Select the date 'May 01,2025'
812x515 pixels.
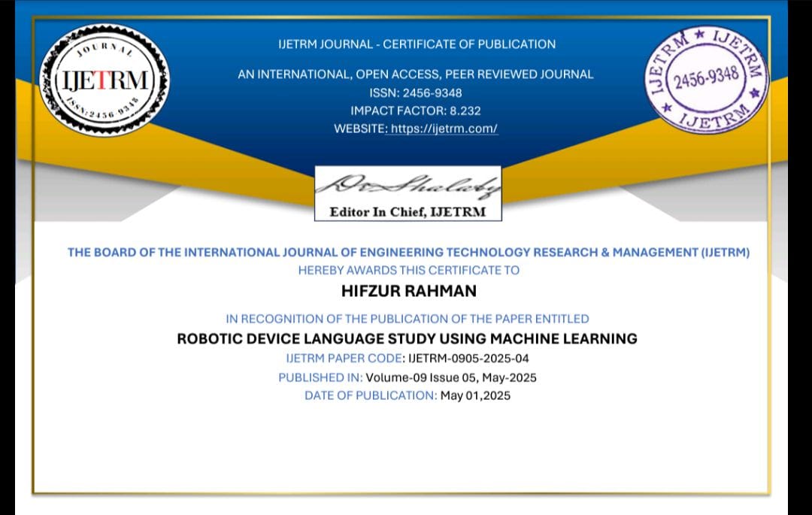pos(475,395)
